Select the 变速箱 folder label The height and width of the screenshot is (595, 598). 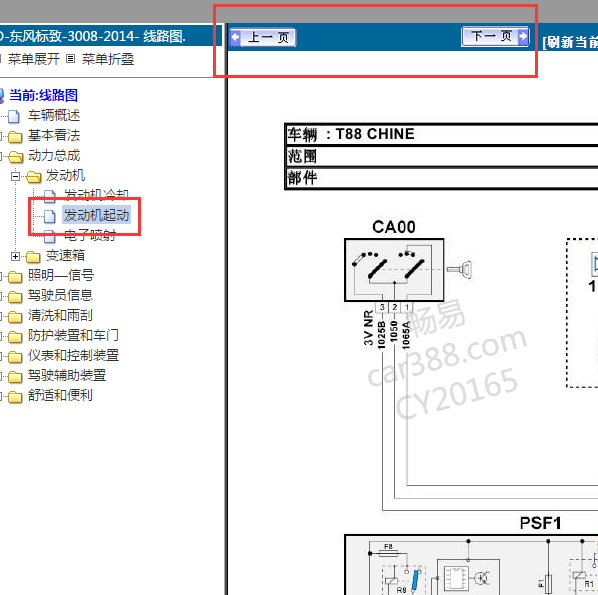(x=65, y=256)
